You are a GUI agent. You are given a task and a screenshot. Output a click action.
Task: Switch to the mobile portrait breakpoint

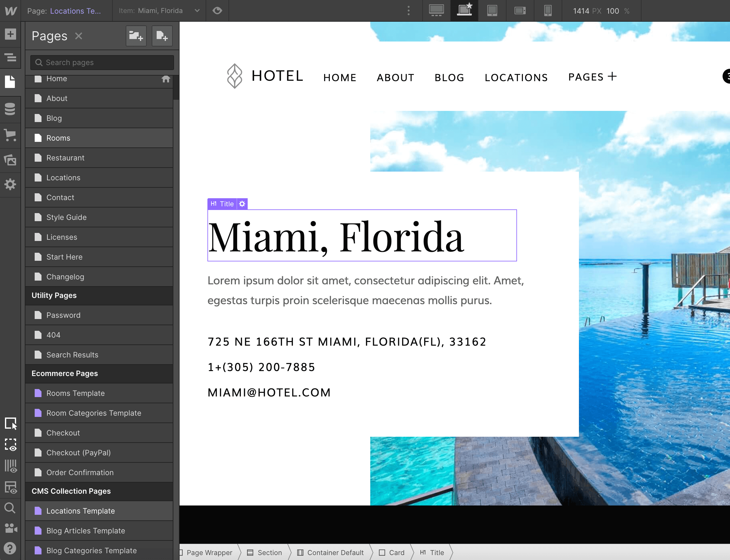coord(548,10)
